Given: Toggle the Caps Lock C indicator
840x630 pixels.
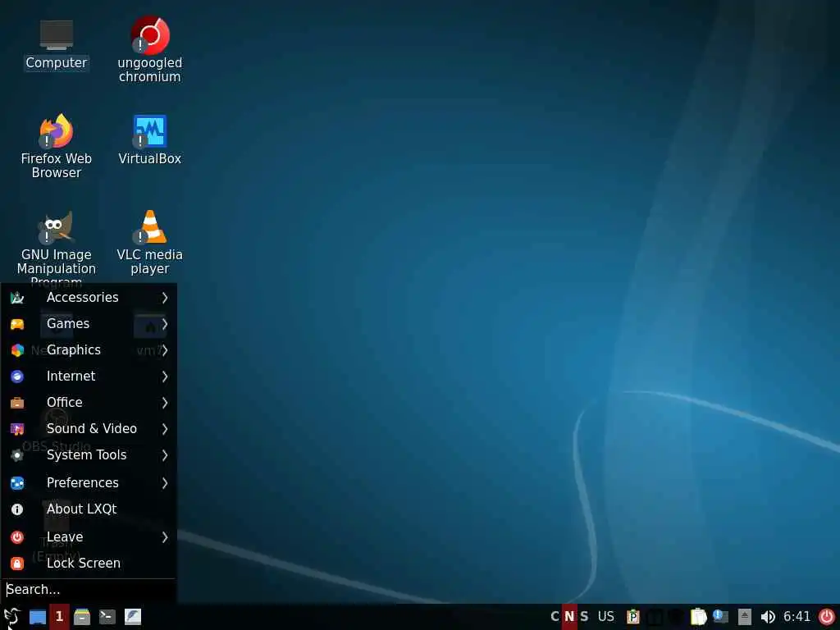Looking at the screenshot, I should pos(555,617).
